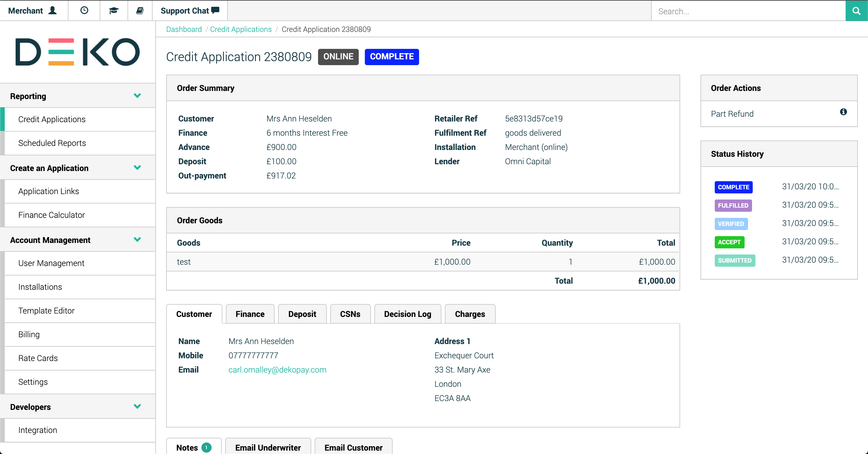Click the DEKO logo

click(x=78, y=52)
